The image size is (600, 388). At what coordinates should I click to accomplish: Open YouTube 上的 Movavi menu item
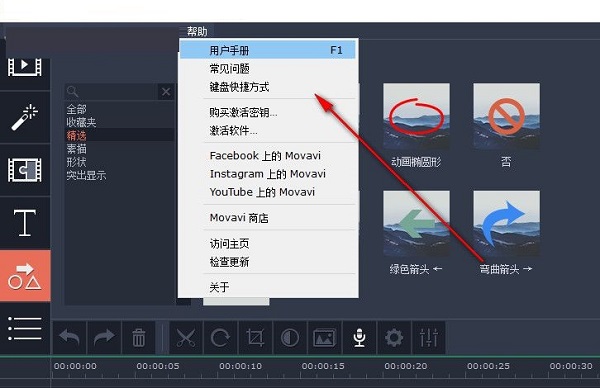click(x=268, y=192)
